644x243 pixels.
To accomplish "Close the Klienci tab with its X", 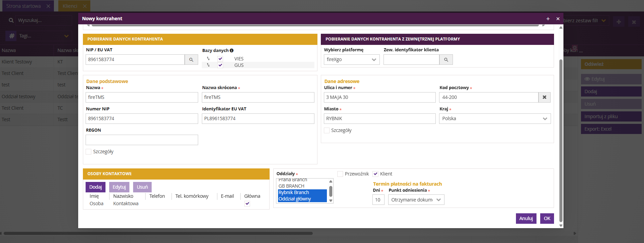I will coord(85,6).
